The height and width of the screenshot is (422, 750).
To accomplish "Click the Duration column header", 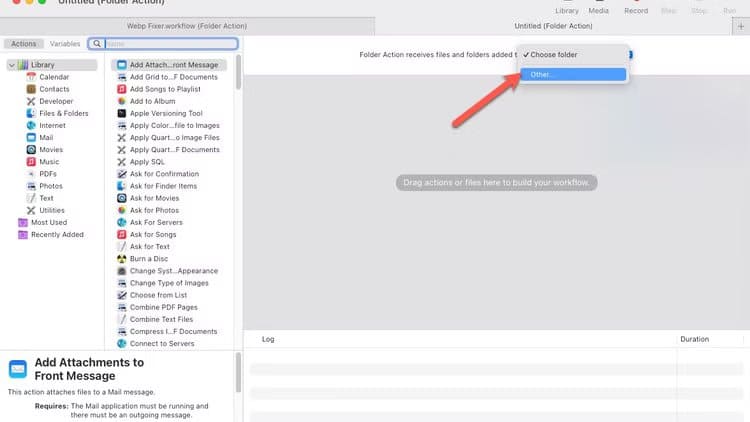I will point(695,339).
